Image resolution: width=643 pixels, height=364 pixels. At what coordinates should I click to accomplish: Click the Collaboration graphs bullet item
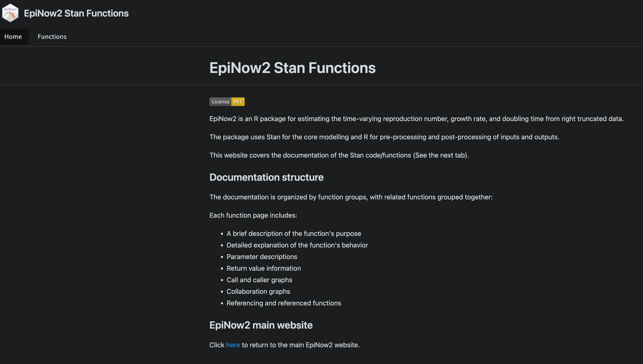pos(258,291)
